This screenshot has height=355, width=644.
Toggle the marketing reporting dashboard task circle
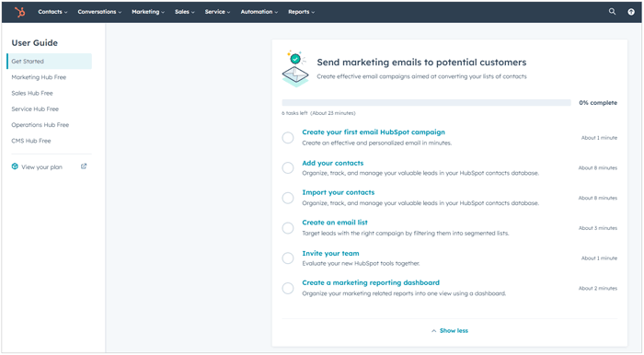(x=288, y=288)
